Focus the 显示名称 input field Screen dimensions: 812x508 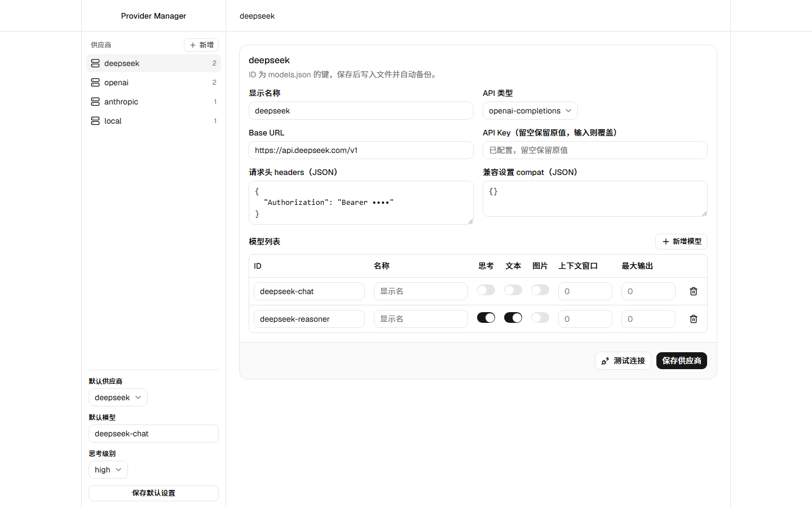[361, 111]
